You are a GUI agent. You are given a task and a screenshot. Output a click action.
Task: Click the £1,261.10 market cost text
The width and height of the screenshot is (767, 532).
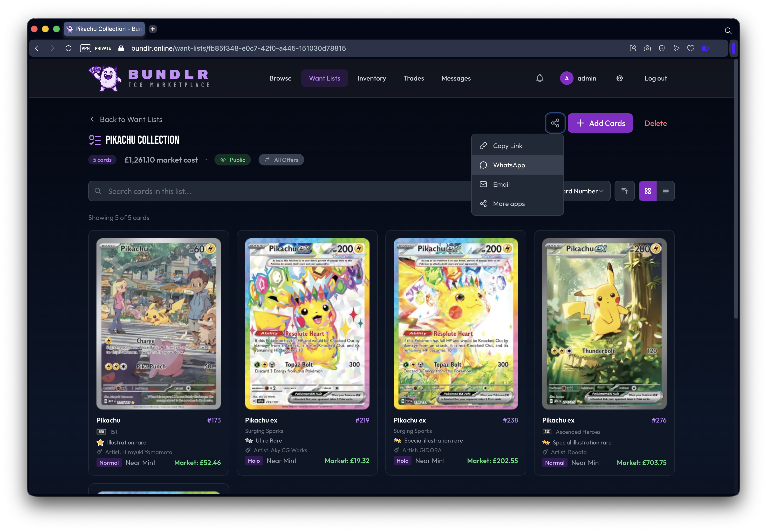pos(161,160)
